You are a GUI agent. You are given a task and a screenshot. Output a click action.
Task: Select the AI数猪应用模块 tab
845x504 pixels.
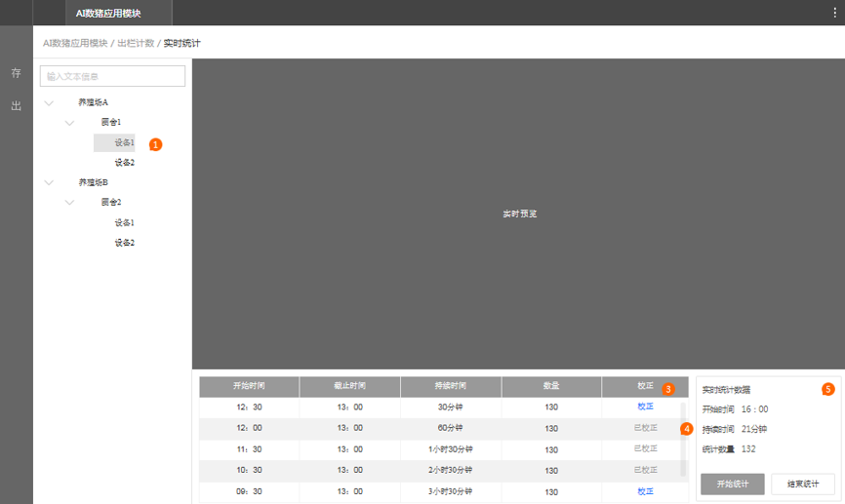[x=108, y=13]
